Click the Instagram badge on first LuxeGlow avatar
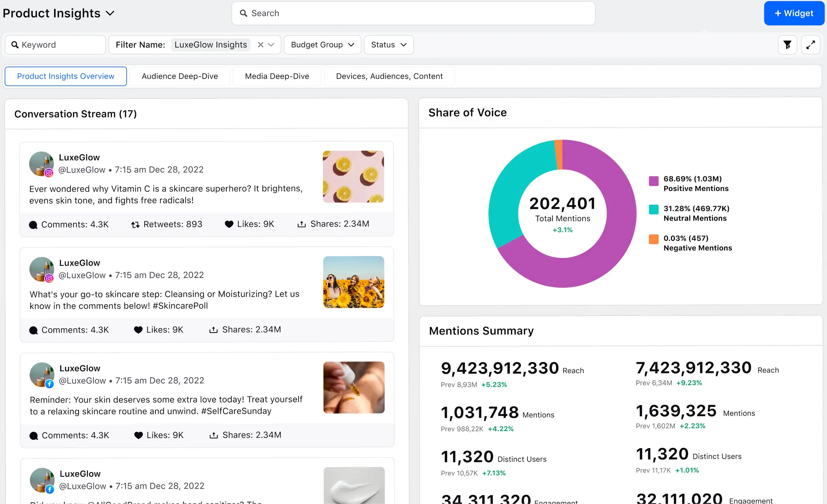The width and height of the screenshot is (827, 504). (49, 173)
